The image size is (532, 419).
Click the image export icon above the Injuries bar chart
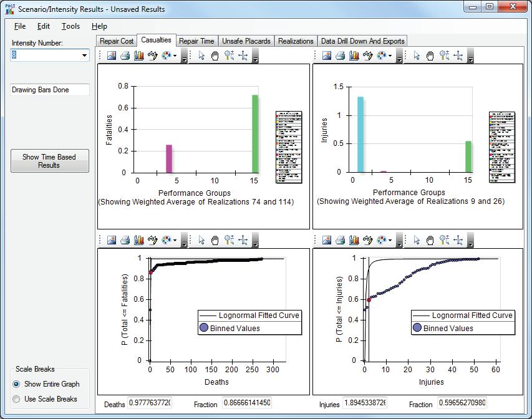(326, 55)
